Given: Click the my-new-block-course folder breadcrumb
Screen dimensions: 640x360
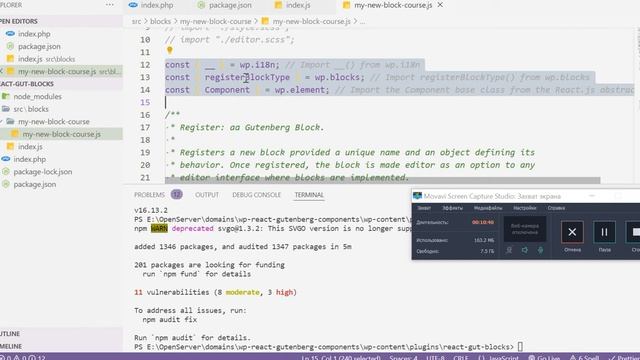Looking at the screenshot, I should coord(216,21).
